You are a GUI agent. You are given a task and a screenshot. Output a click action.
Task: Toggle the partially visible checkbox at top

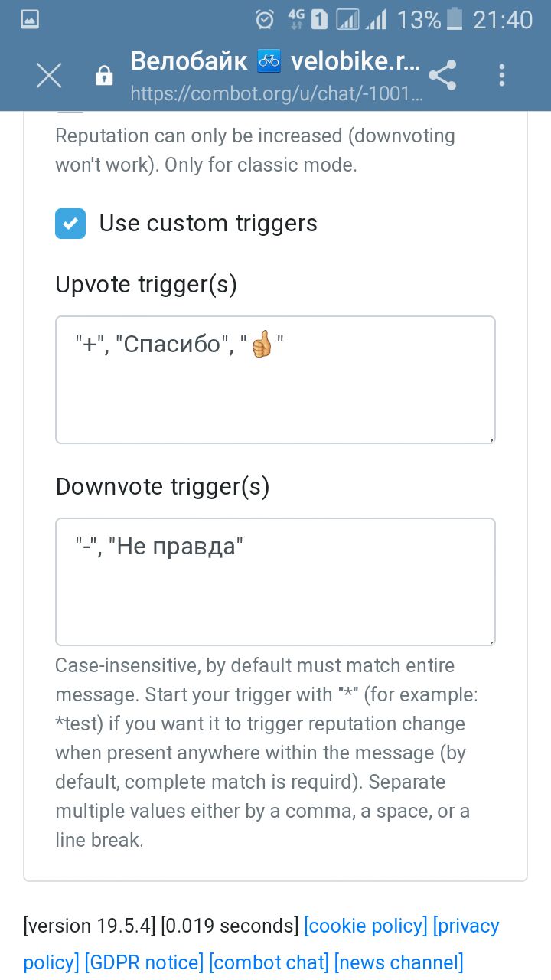click(70, 112)
